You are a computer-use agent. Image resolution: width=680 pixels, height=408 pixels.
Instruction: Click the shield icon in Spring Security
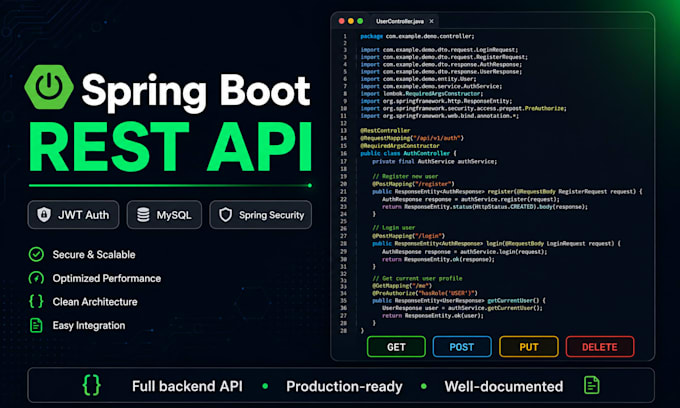coord(226,215)
